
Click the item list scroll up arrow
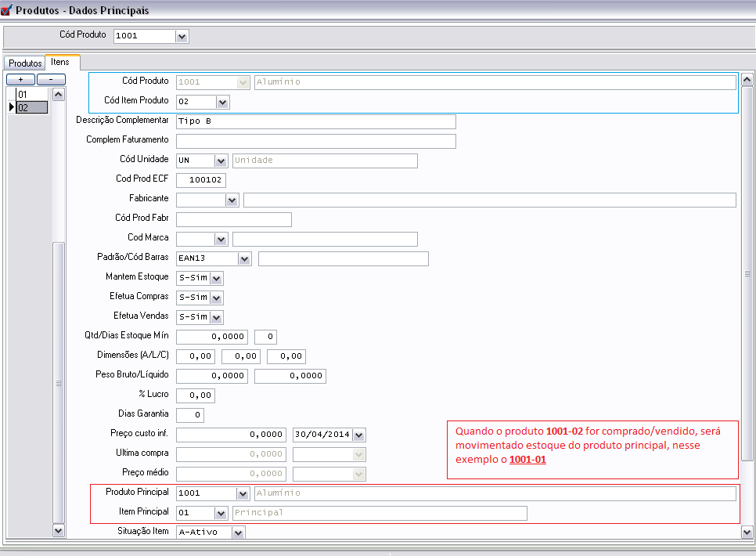(x=59, y=94)
